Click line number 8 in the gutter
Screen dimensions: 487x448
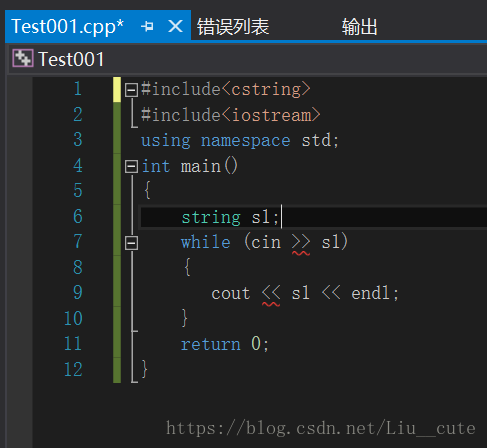point(78,267)
